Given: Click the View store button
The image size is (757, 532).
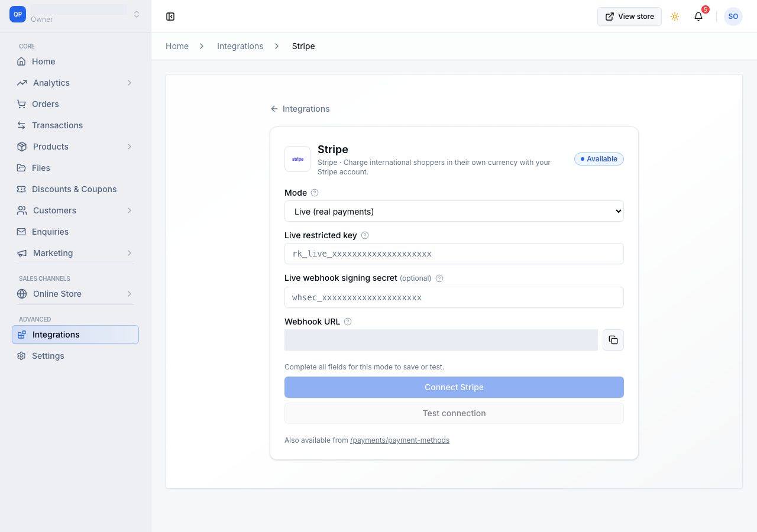Looking at the screenshot, I should click(629, 17).
